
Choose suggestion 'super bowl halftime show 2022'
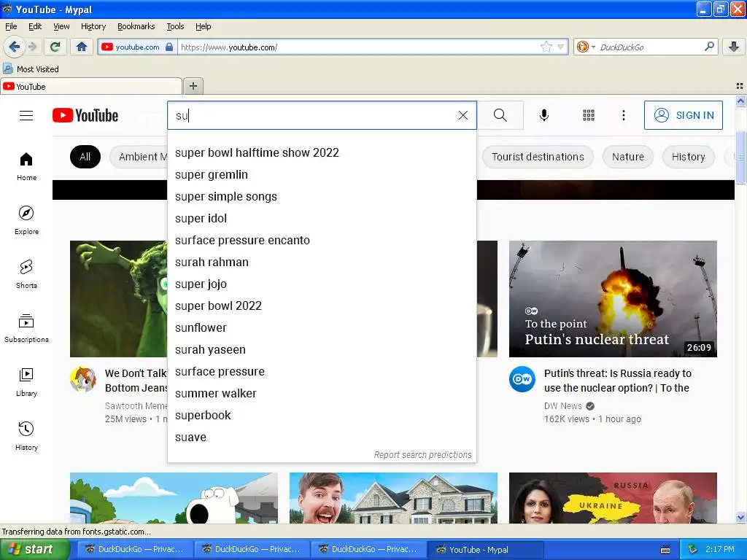322,153
